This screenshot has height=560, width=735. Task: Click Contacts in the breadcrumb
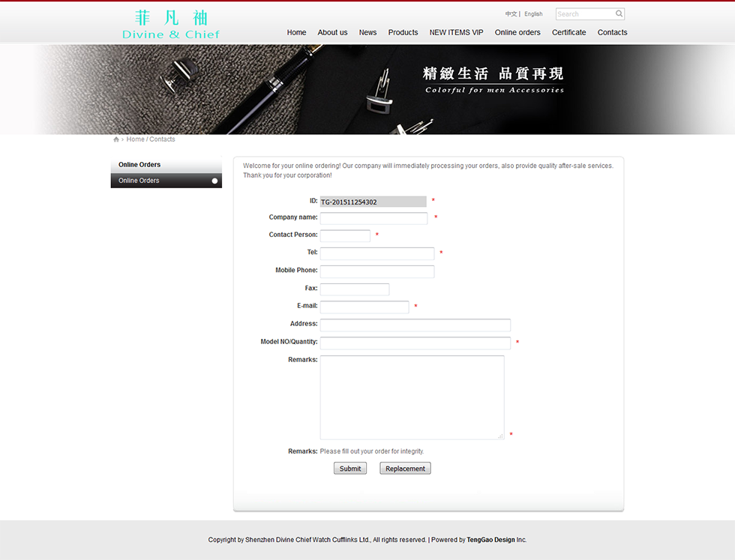point(162,139)
